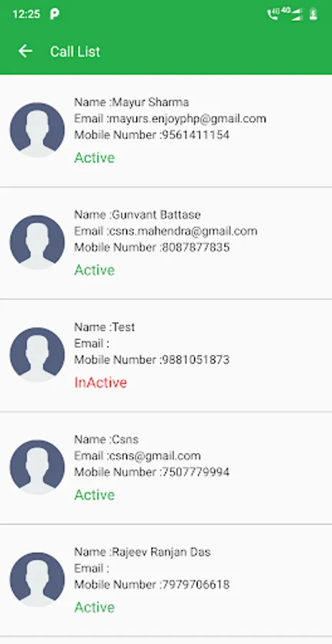Tap the Active status for Mayur Sharma
Image resolution: width=332 pixels, height=644 pixels.
tap(94, 157)
